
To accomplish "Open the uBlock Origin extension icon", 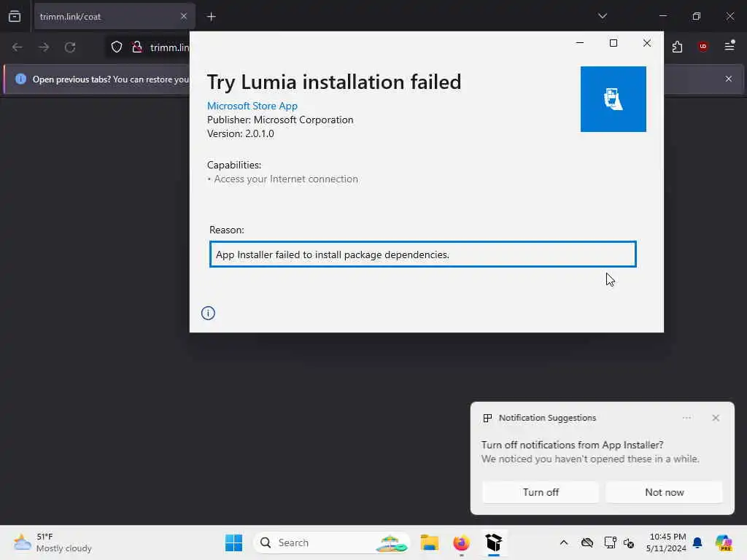I will pyautogui.click(x=703, y=47).
